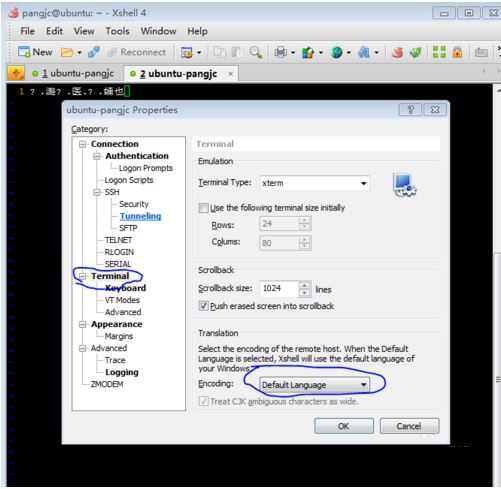Increase Scrollback size with spinner up arrow
501x489 pixels.
click(x=304, y=285)
